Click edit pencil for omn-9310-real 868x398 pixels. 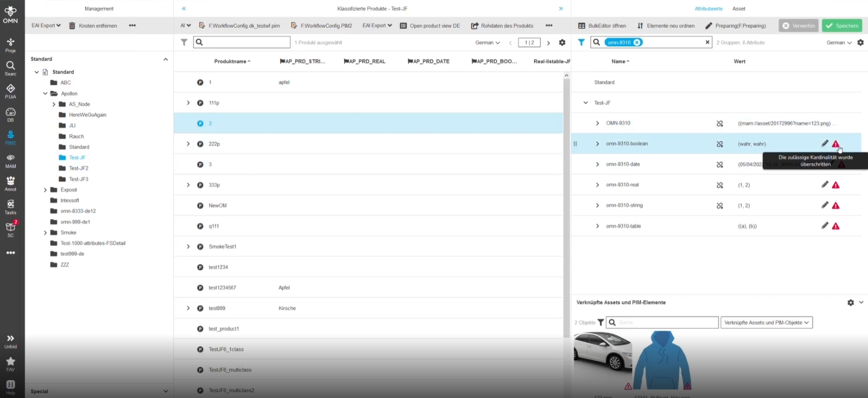pos(824,185)
